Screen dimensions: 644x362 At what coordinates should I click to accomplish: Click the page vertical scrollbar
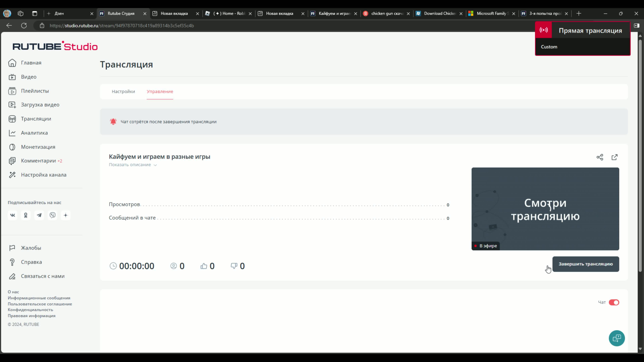point(640,155)
